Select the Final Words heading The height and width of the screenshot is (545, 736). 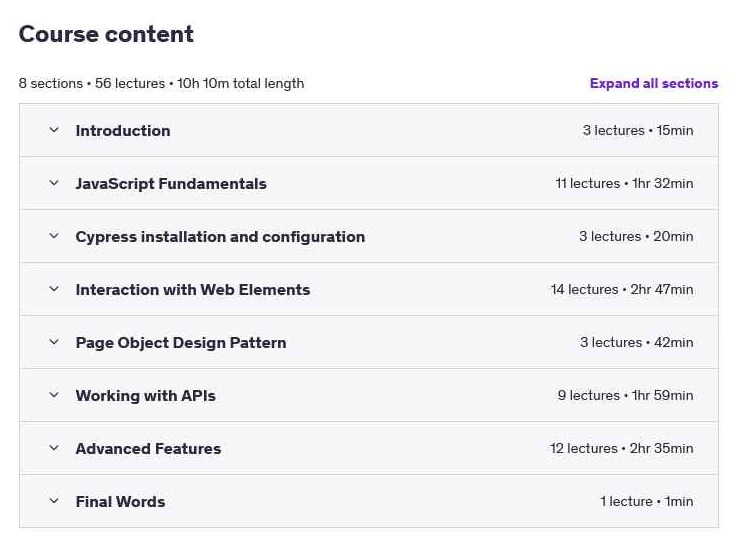click(120, 502)
